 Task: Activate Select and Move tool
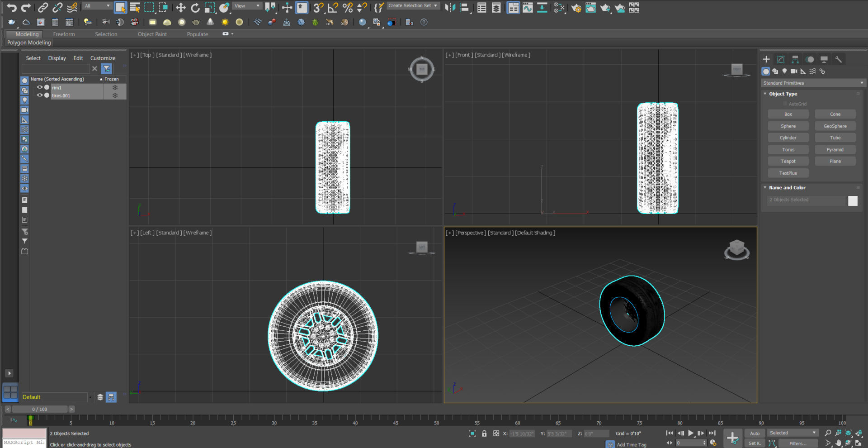click(x=180, y=7)
